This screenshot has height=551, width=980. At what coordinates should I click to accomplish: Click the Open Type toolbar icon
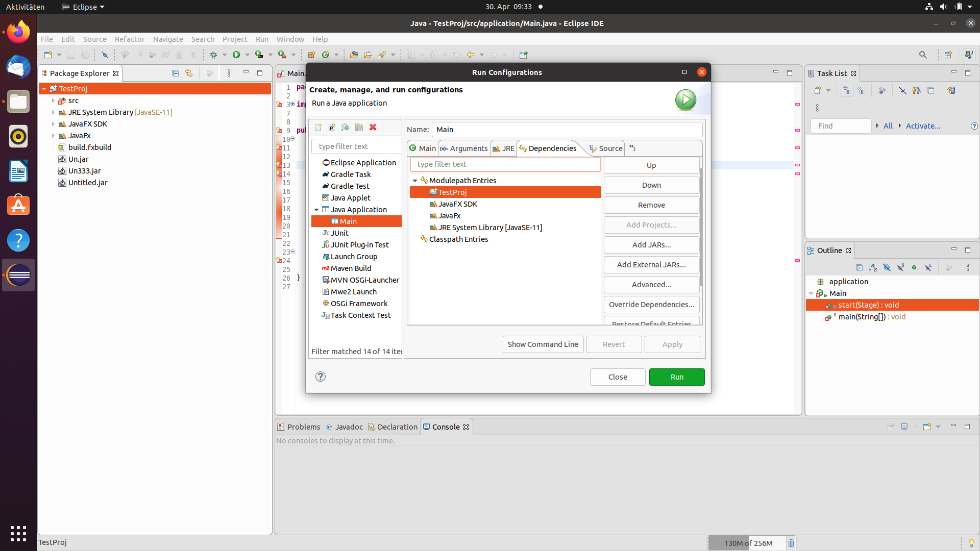pyautogui.click(x=354, y=55)
